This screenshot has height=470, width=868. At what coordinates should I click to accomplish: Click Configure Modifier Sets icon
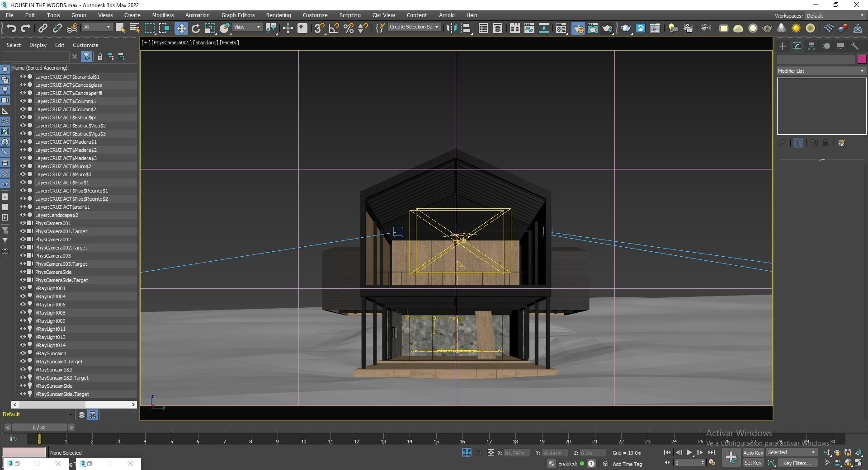coord(841,143)
